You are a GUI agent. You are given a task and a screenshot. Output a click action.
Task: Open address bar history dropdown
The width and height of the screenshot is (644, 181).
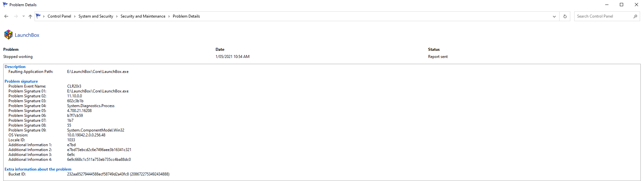pos(554,16)
